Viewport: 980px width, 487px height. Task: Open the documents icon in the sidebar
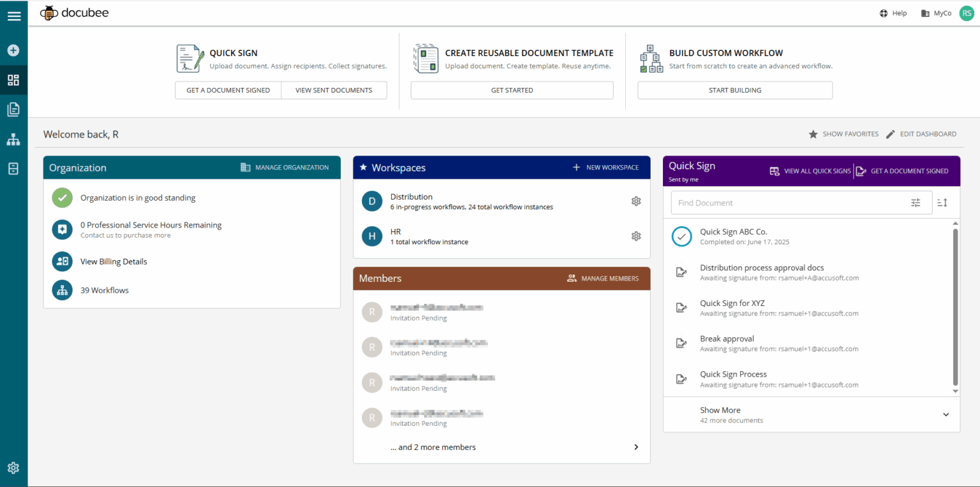14,109
